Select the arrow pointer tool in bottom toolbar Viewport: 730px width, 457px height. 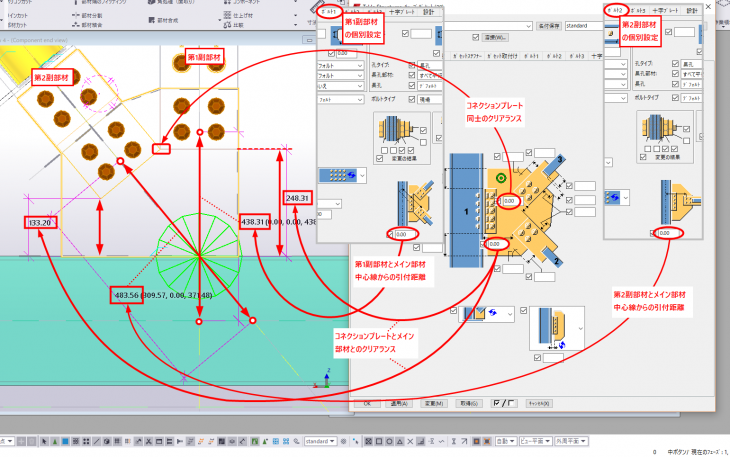point(44,441)
